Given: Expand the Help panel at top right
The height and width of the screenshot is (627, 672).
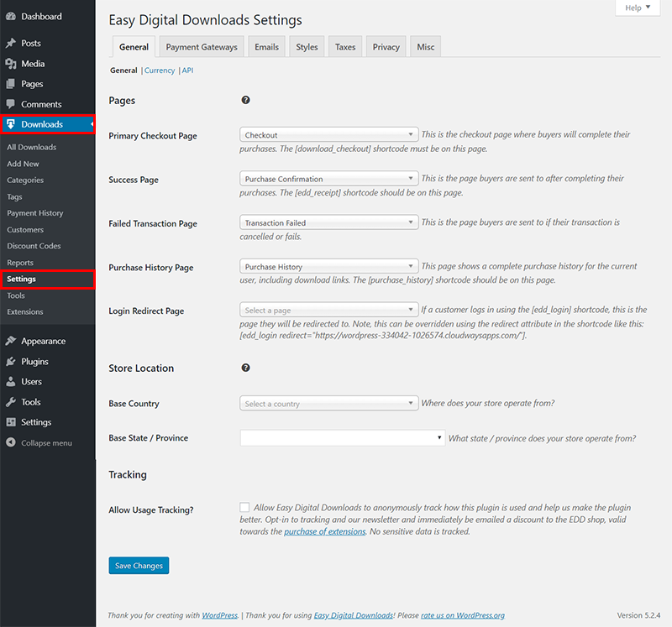Looking at the screenshot, I should point(638,8).
